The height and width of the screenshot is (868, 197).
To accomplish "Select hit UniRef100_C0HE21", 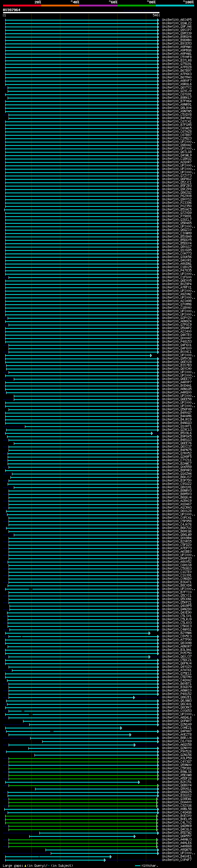I will (177, 728).
